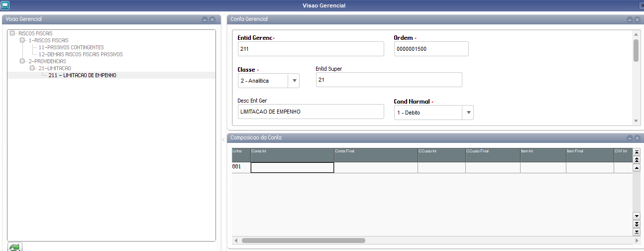Screen dimensions: 644x251
Task: Minimize the Conta Gerencial panel
Action: tap(630, 19)
